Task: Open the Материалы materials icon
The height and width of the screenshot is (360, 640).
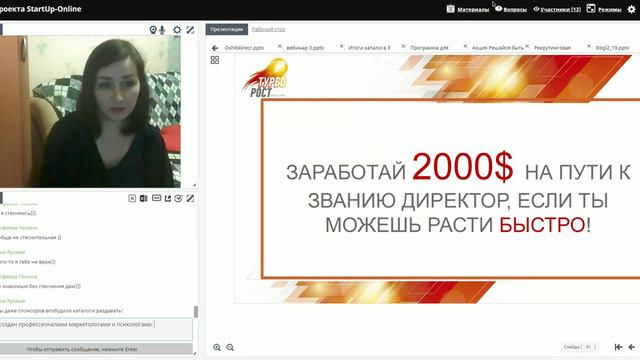Action: (x=450, y=9)
